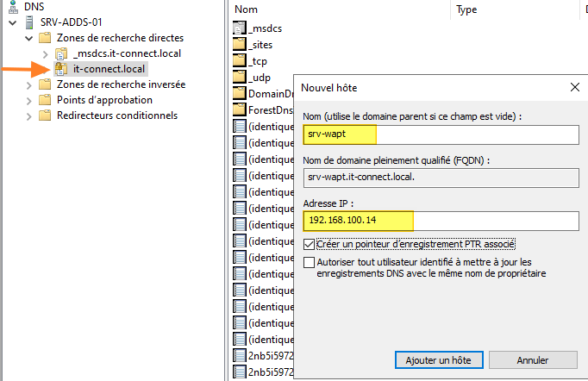Click the Ajouter un hôte button
The height and width of the screenshot is (381, 588).
coord(439,360)
